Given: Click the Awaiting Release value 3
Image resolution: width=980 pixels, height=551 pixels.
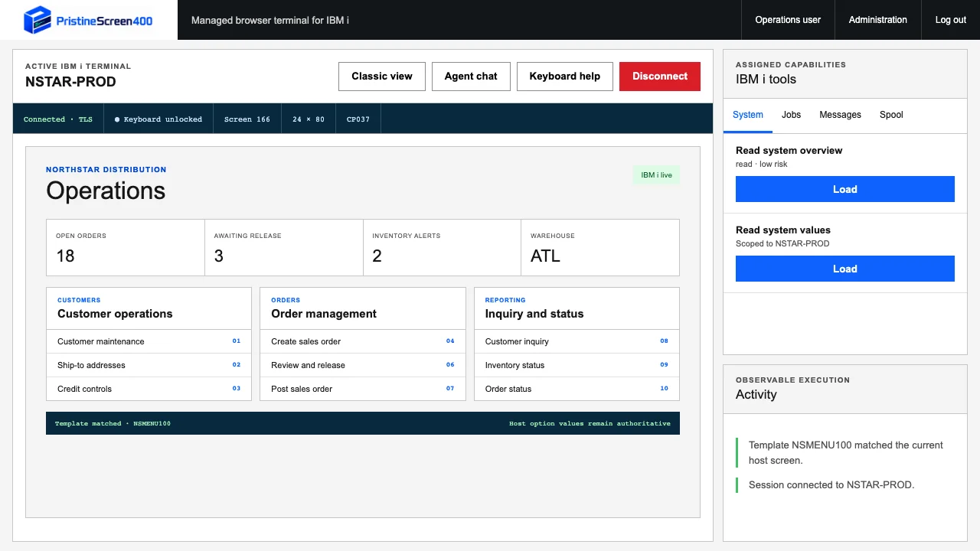Looking at the screenshot, I should coord(219,256).
